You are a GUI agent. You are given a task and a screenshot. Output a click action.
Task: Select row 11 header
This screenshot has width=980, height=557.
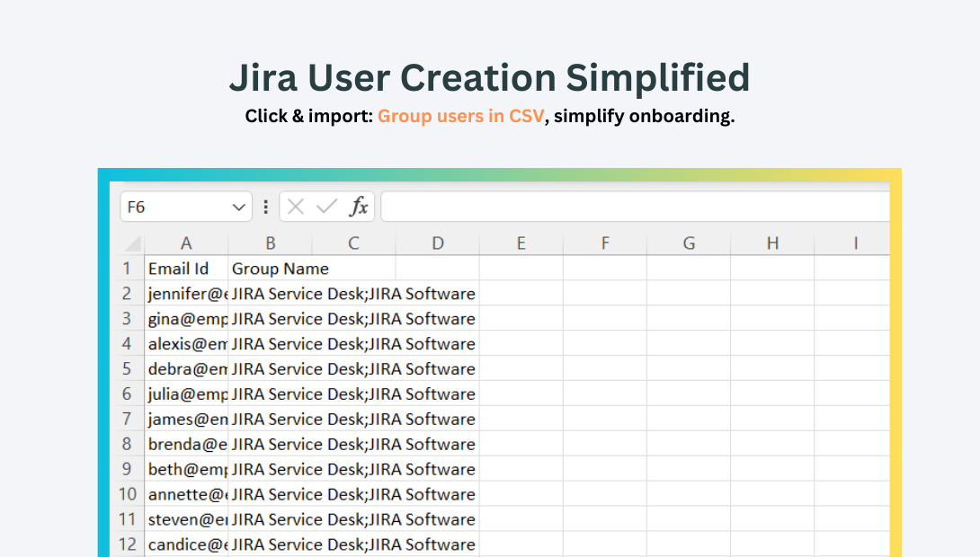click(x=128, y=519)
